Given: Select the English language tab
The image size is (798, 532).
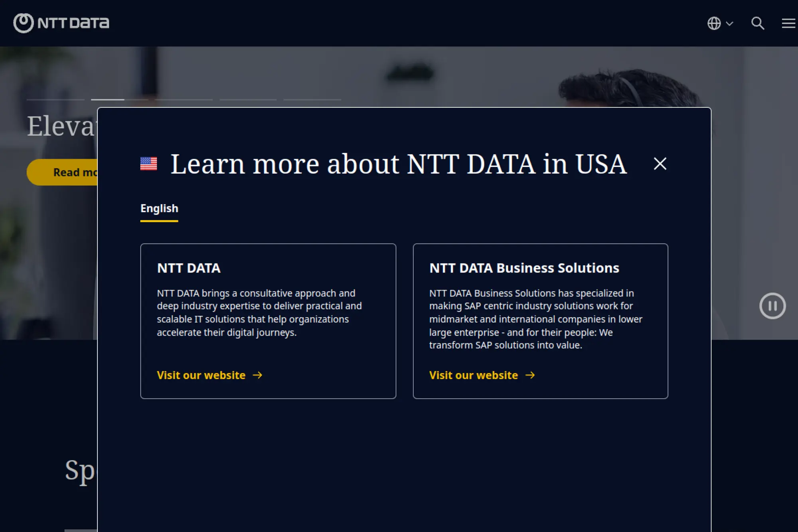Looking at the screenshot, I should click(159, 208).
